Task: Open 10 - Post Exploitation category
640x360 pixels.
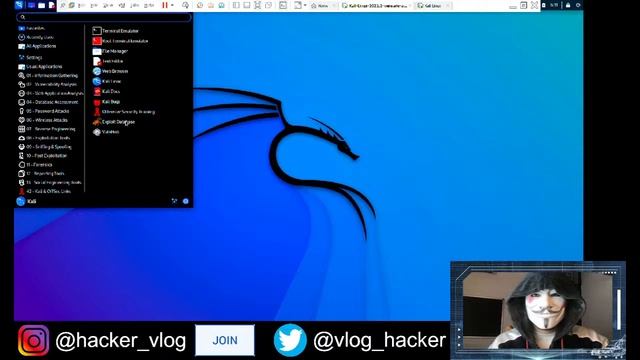Action: pyautogui.click(x=42, y=156)
